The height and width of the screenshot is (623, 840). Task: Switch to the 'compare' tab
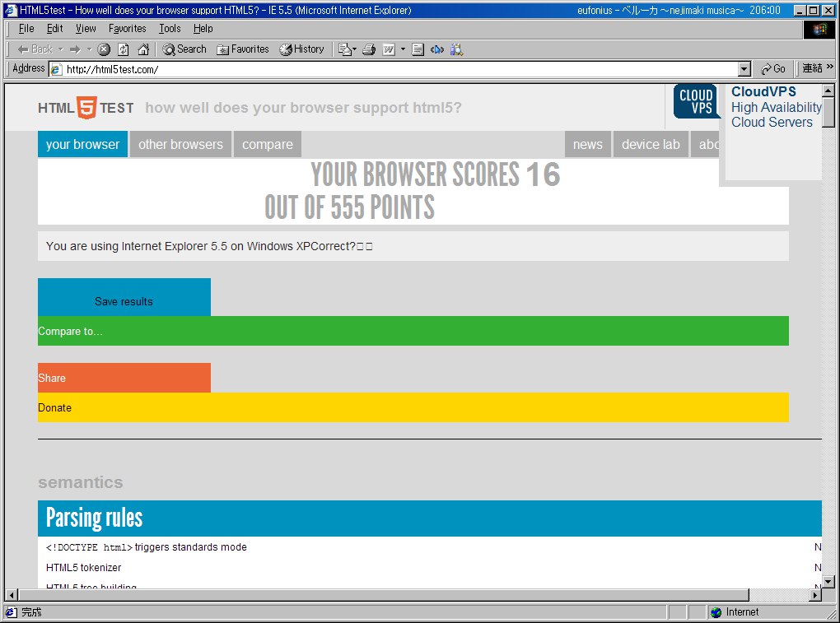[268, 145]
